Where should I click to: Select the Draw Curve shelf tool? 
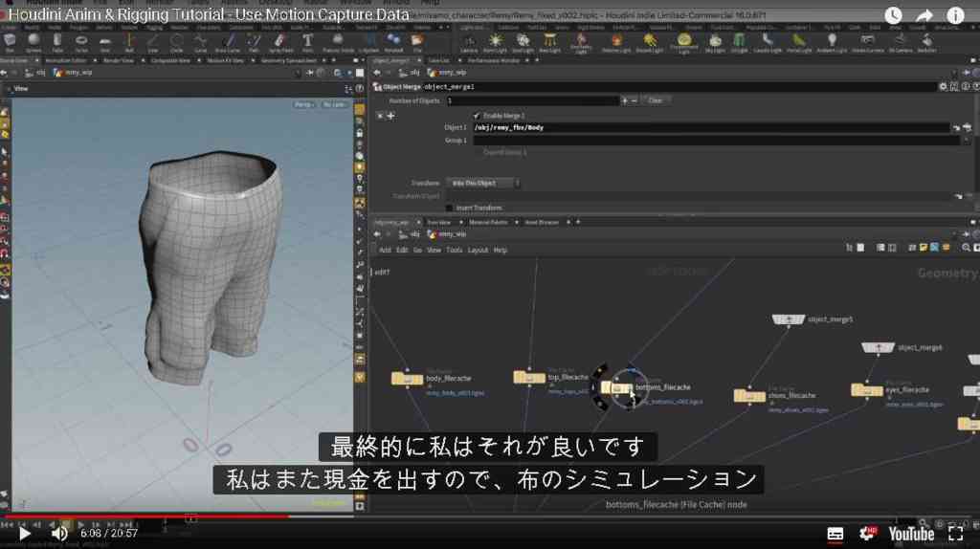pyautogui.click(x=227, y=42)
